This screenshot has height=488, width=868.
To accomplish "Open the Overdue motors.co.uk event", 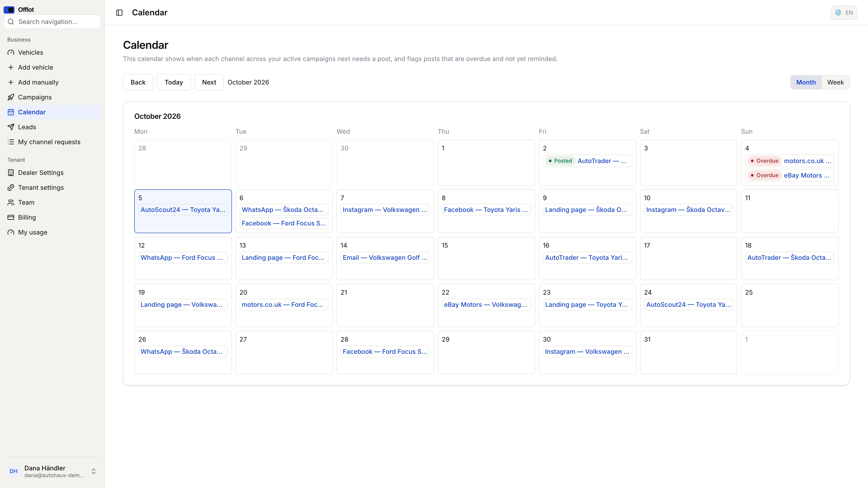I will pos(790,161).
